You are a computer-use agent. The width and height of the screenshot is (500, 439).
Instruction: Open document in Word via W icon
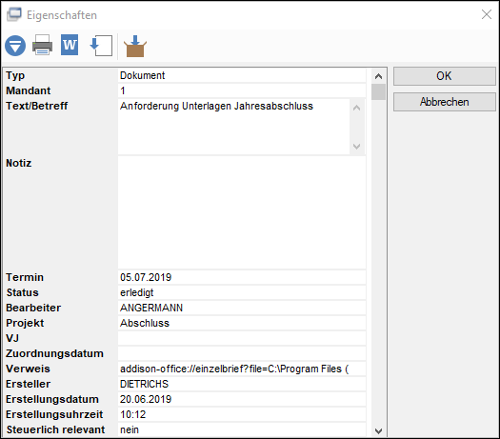(x=69, y=45)
